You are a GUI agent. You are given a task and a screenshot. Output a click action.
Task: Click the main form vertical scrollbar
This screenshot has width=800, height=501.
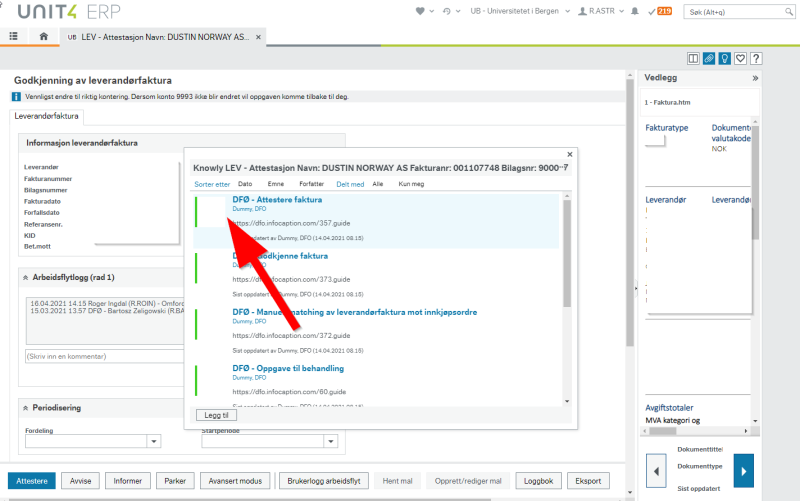coord(630,212)
